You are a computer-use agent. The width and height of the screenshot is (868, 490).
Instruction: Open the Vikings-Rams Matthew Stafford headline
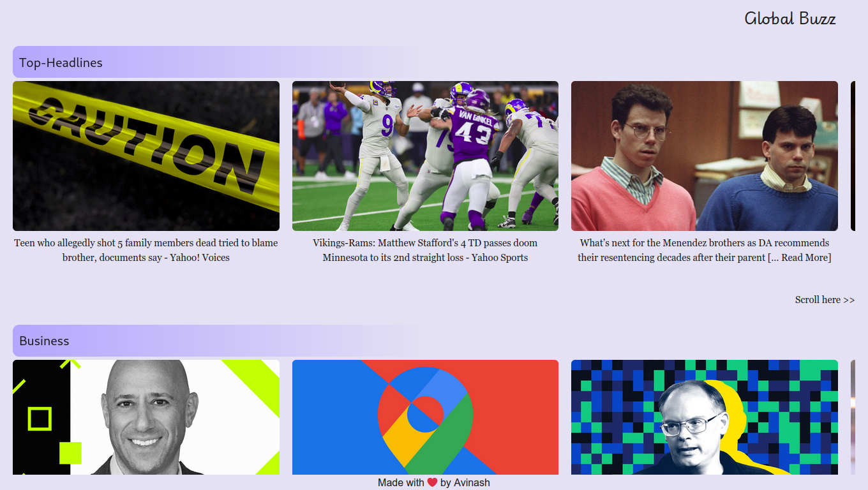click(x=425, y=250)
